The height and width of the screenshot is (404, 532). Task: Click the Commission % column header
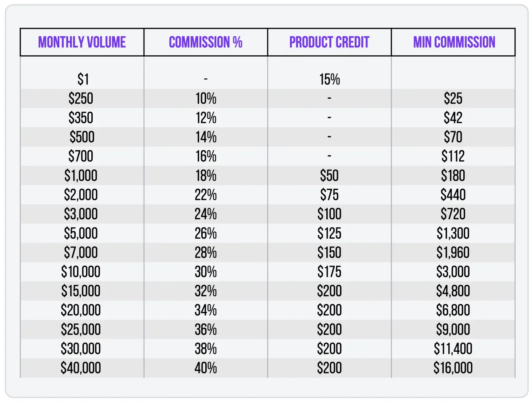coord(206,43)
